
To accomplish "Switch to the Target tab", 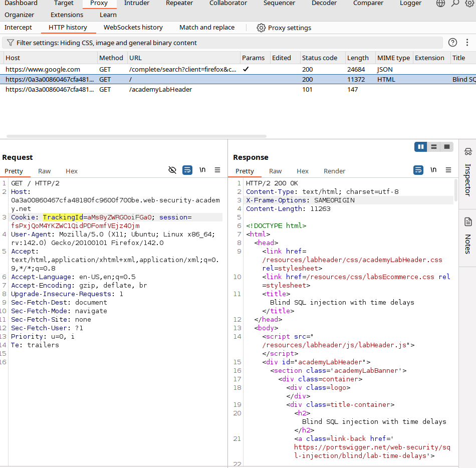I will (64, 4).
